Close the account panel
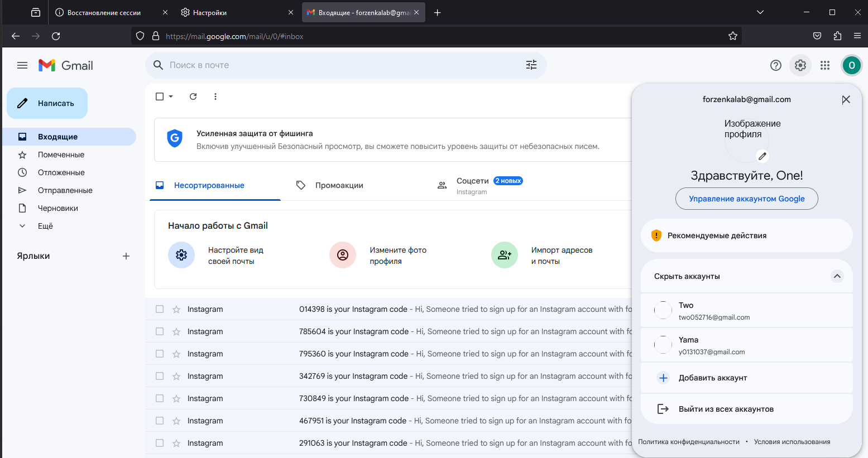The image size is (868, 458). pyautogui.click(x=846, y=100)
